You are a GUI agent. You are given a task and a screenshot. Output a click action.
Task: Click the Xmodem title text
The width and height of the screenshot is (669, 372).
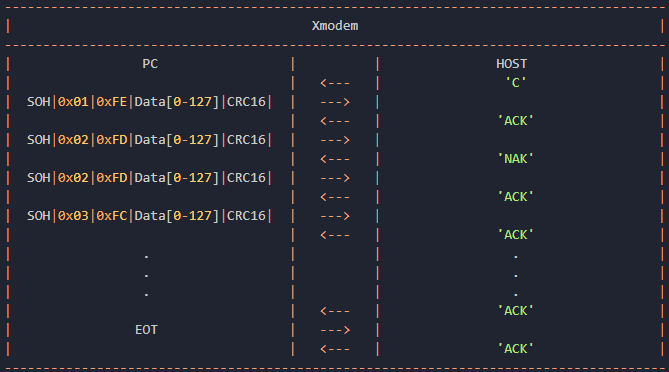(335, 26)
